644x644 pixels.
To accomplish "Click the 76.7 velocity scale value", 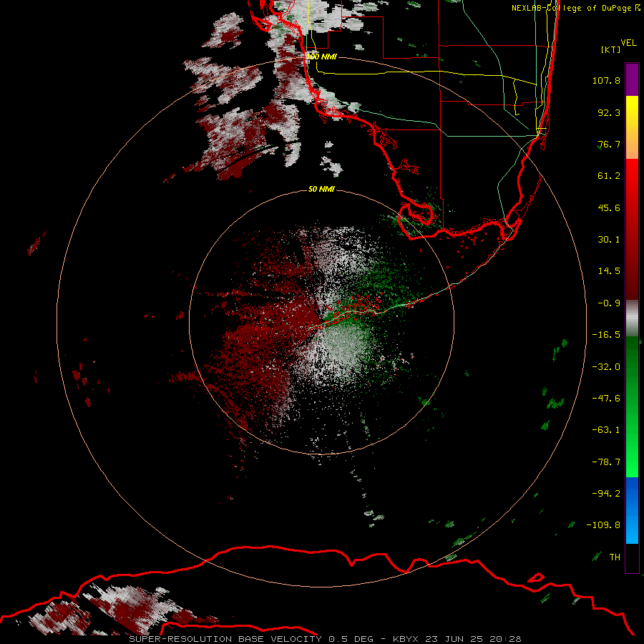I will coord(609,144).
